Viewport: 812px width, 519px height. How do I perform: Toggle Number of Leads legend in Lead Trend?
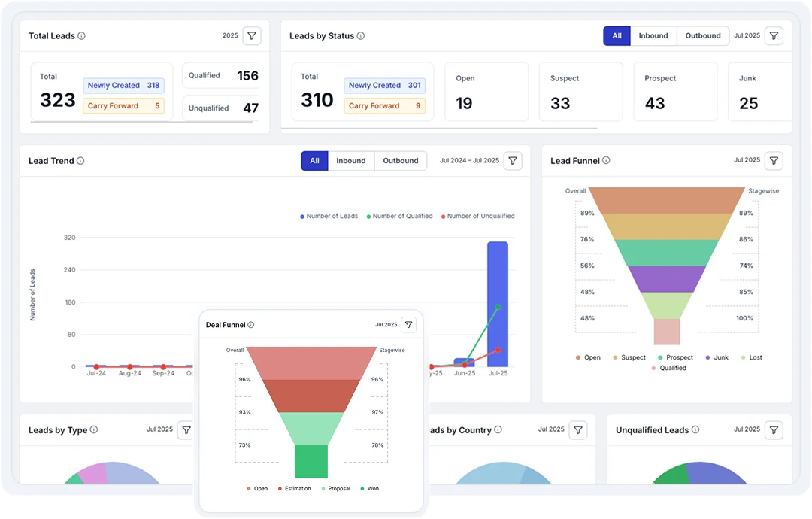tap(329, 216)
